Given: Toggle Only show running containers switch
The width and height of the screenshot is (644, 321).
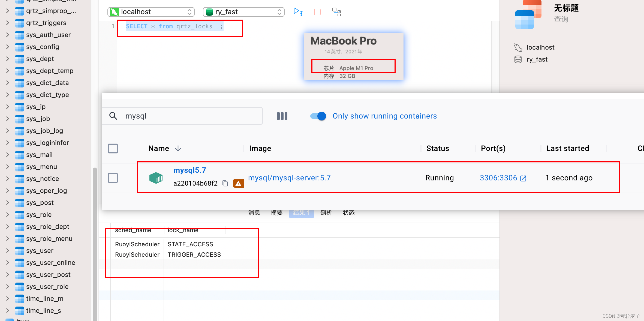Looking at the screenshot, I should click(x=318, y=116).
